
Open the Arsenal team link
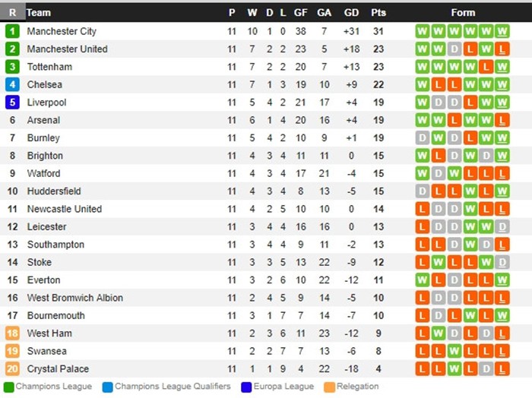[44, 120]
